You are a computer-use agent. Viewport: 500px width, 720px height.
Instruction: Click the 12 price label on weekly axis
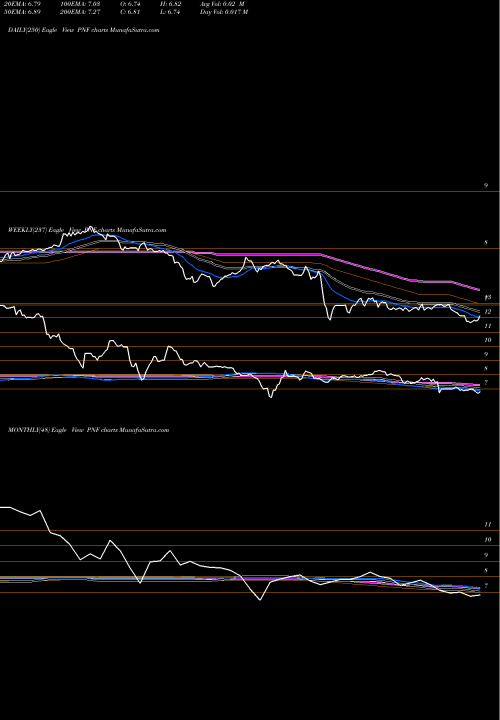click(x=488, y=312)
